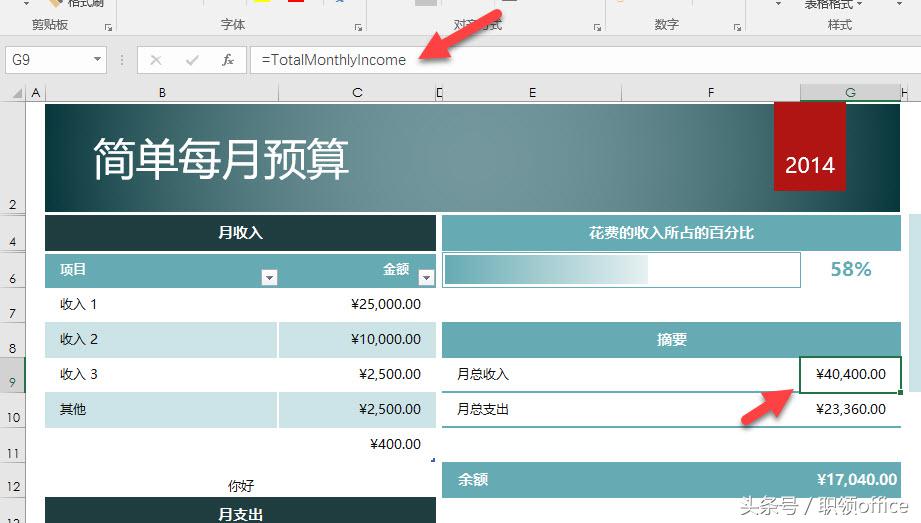This screenshot has height=523, width=921.
Task: Select row 9 header
Action: coord(12,376)
